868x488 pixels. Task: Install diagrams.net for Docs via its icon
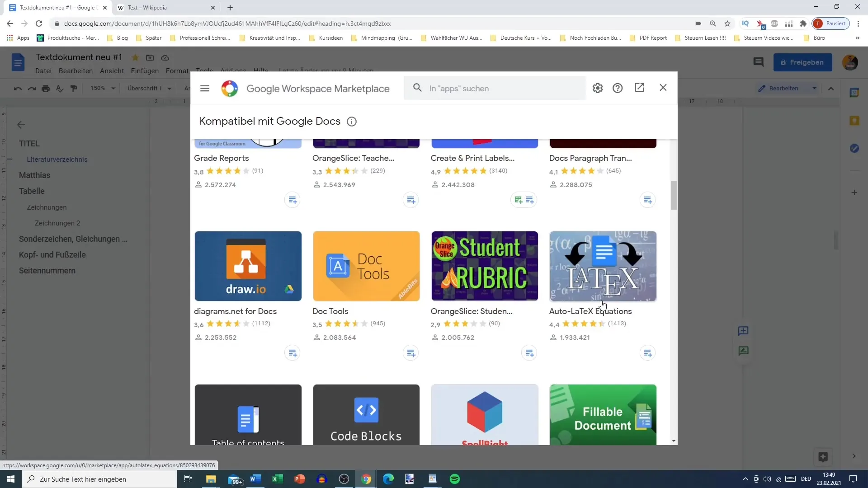tap(292, 353)
